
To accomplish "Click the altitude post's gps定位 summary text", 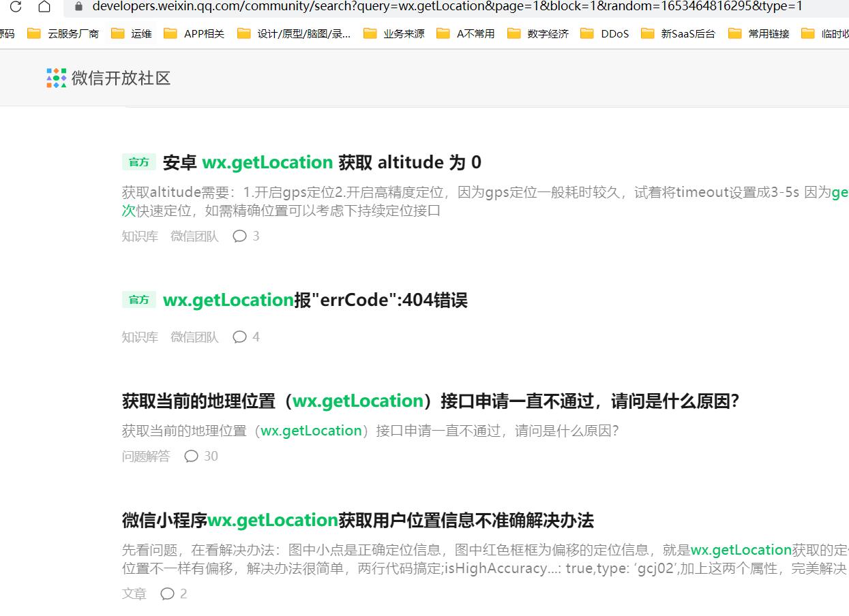I will 486,201.
